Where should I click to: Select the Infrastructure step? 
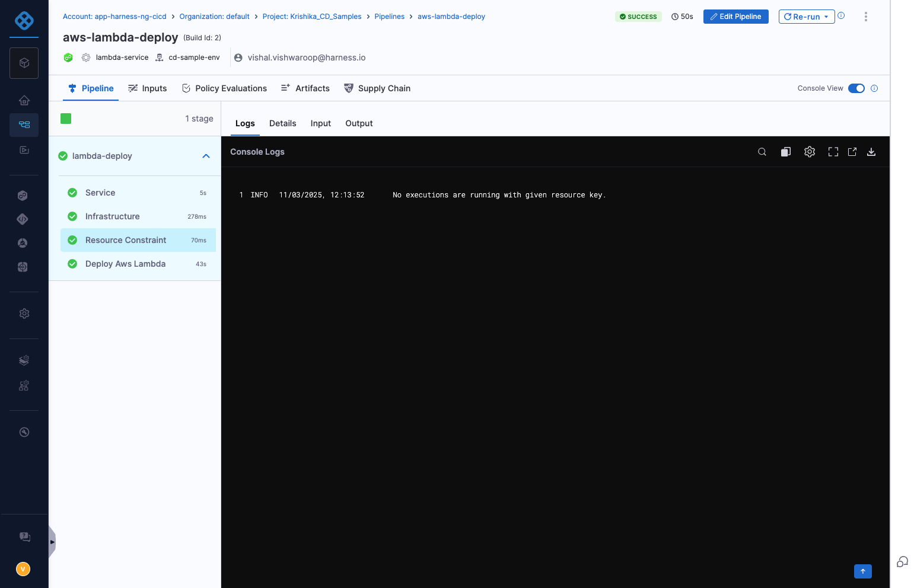pos(138,216)
